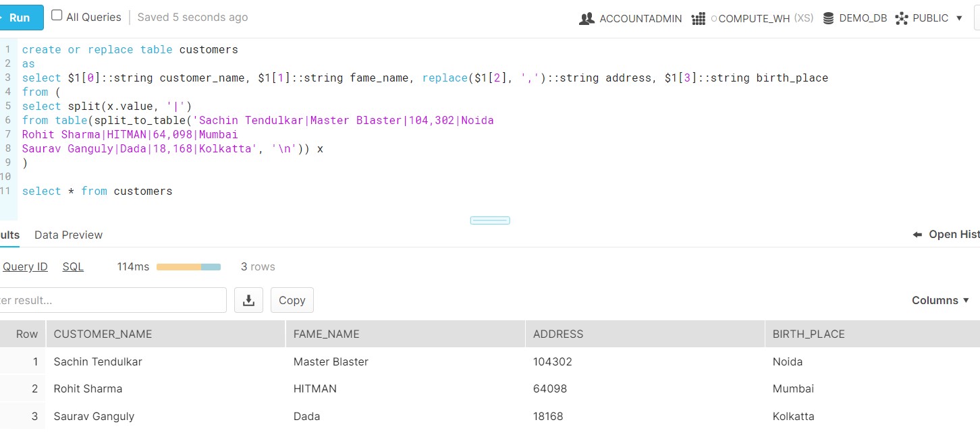Click the DEMO_DB database icon
This screenshot has height=443, width=980.
(828, 19)
